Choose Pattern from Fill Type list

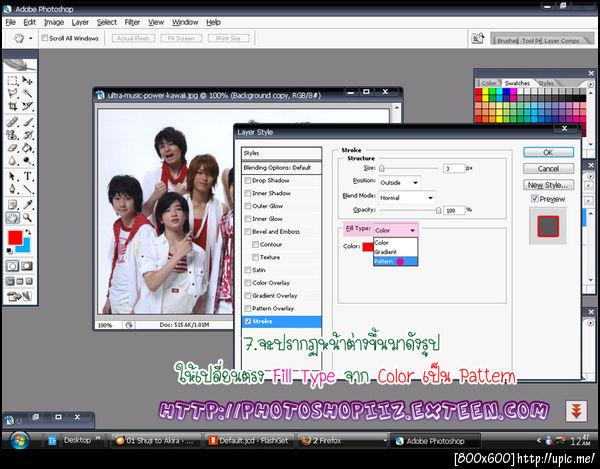tap(395, 261)
